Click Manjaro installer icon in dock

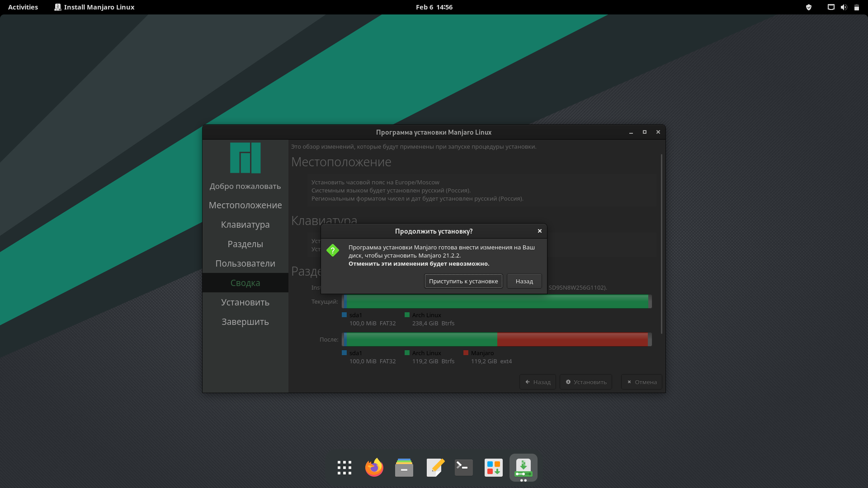click(x=524, y=468)
